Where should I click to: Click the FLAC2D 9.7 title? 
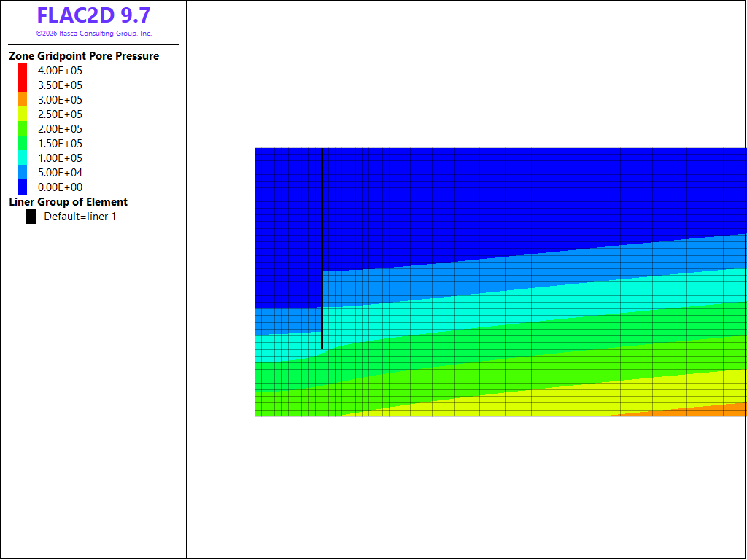pyautogui.click(x=94, y=16)
